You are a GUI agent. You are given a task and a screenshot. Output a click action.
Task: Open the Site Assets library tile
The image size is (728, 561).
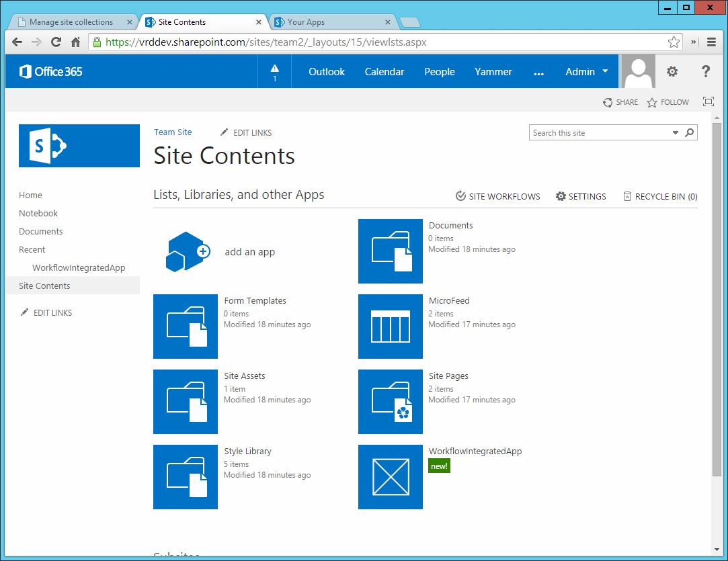pos(186,401)
